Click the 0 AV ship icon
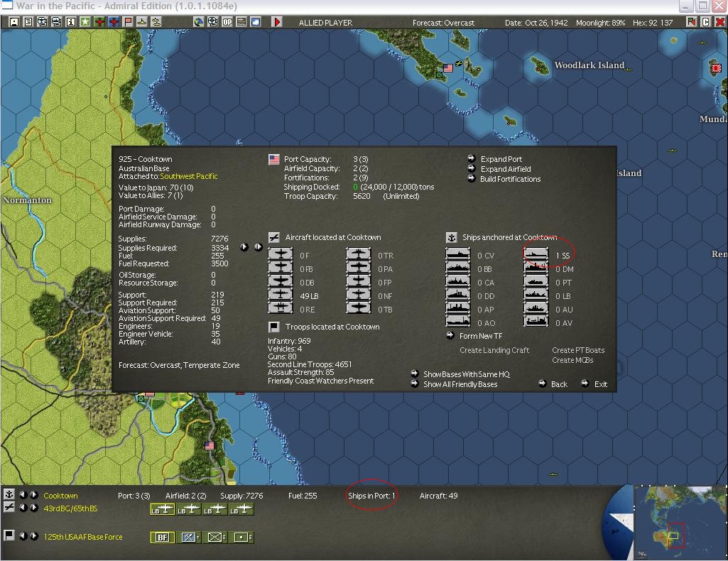The height and width of the screenshot is (561, 728). click(536, 322)
